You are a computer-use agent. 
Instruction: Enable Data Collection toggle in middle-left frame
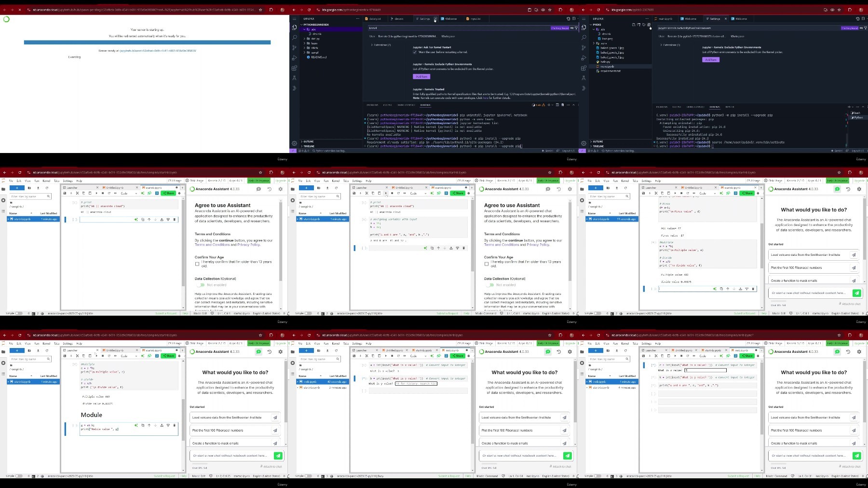(200, 285)
